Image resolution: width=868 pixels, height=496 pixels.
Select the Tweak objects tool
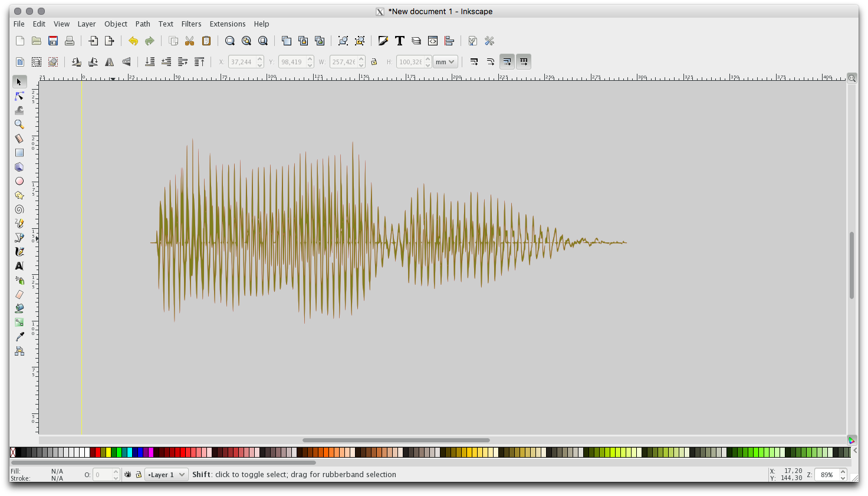click(x=19, y=110)
